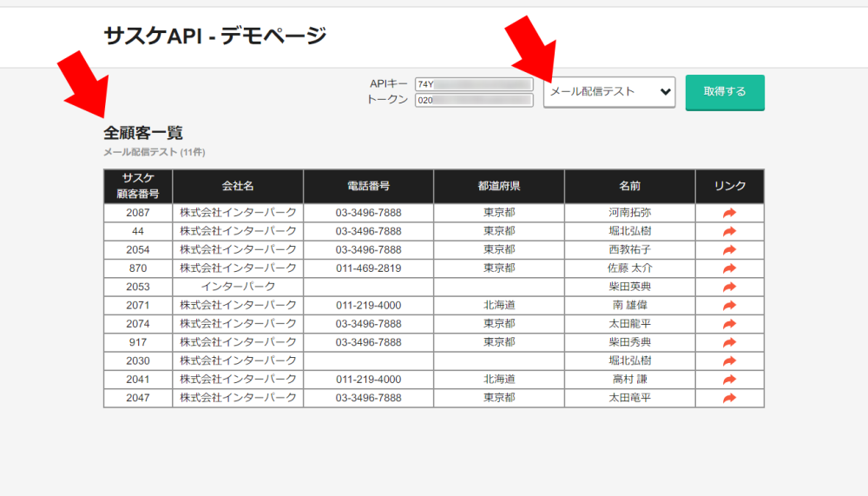The height and width of the screenshot is (496, 868).
Task: Click link arrow for customer 2087
Action: [729, 213]
